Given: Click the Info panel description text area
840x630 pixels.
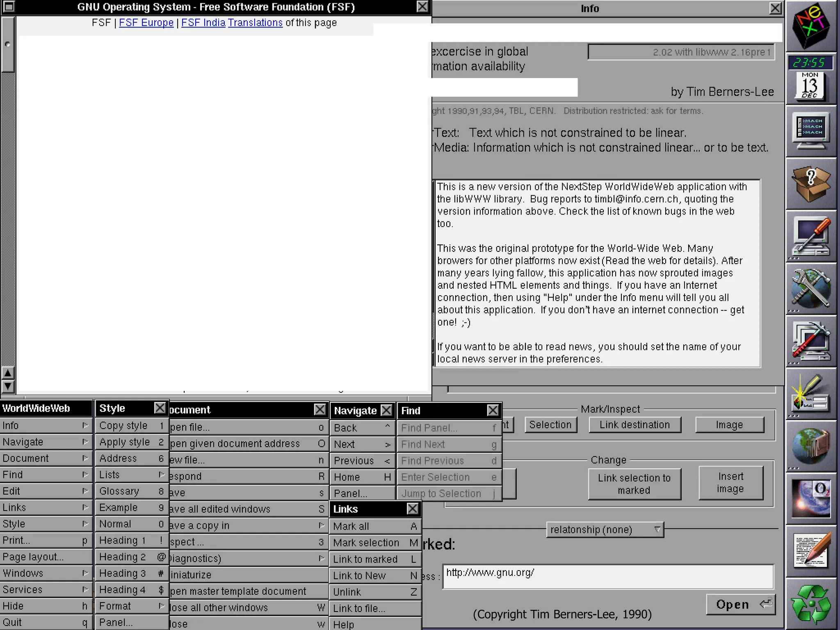Looking at the screenshot, I should (597, 273).
